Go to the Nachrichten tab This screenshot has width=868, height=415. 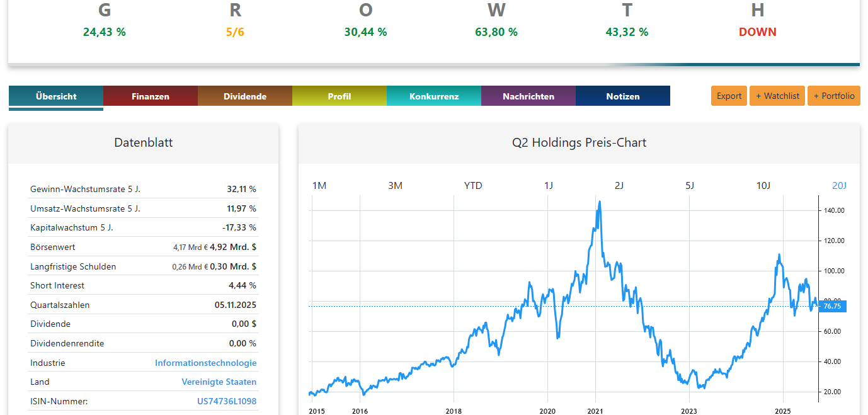click(x=528, y=96)
